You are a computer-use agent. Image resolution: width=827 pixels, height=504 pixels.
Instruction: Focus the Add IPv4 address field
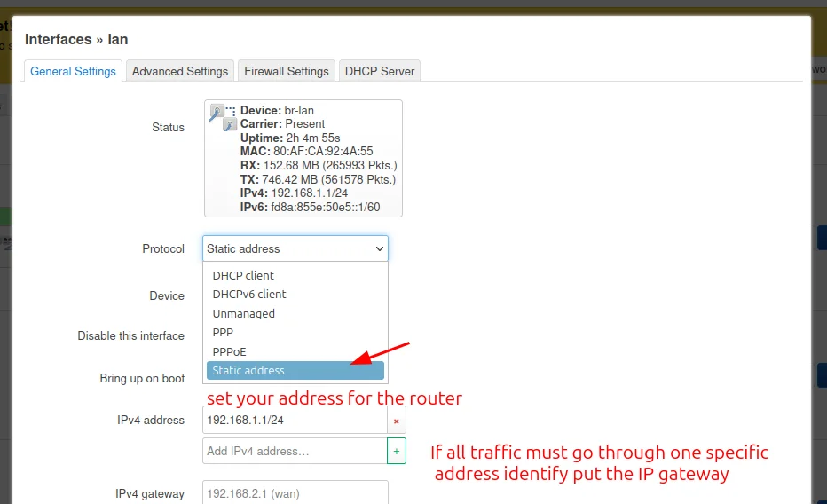(295, 451)
